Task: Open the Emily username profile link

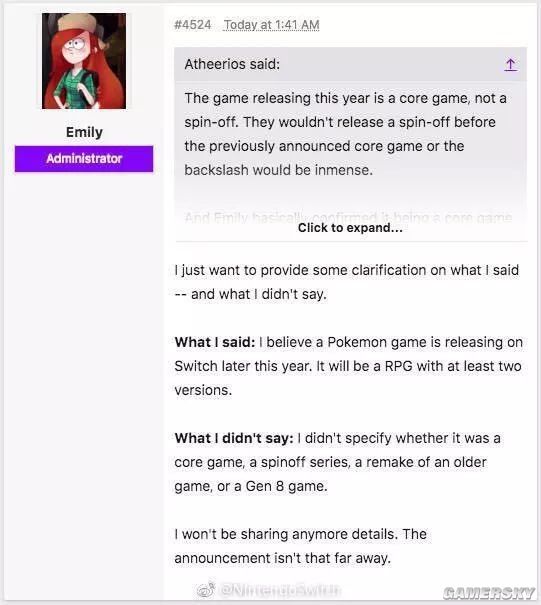Action: click(84, 132)
